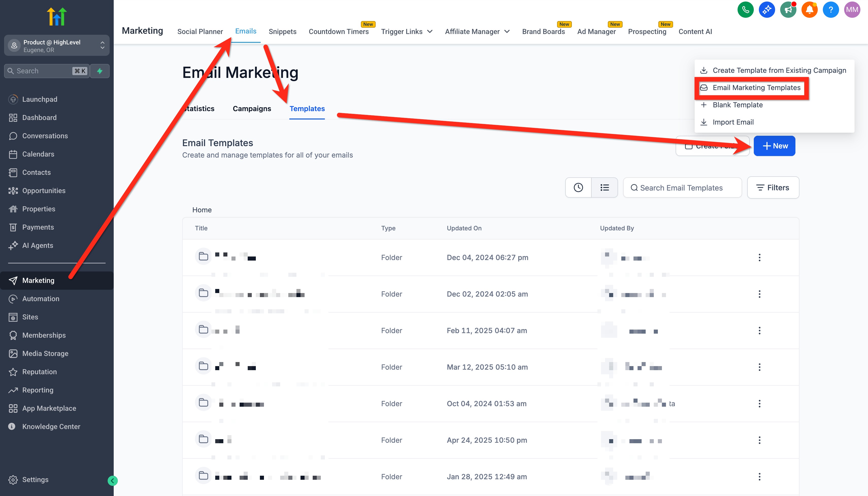868x496 pixels.
Task: Collapse the sidebar with the green arrow
Action: (112, 481)
